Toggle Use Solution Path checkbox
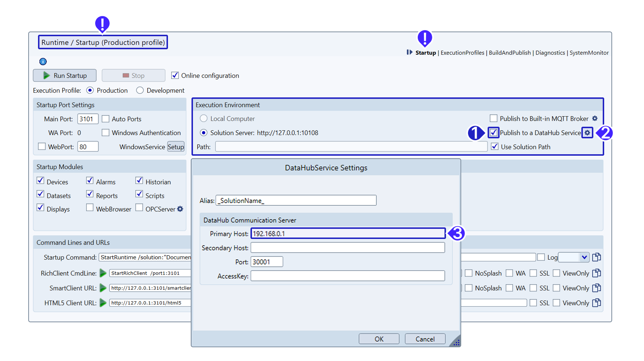 coord(494,147)
